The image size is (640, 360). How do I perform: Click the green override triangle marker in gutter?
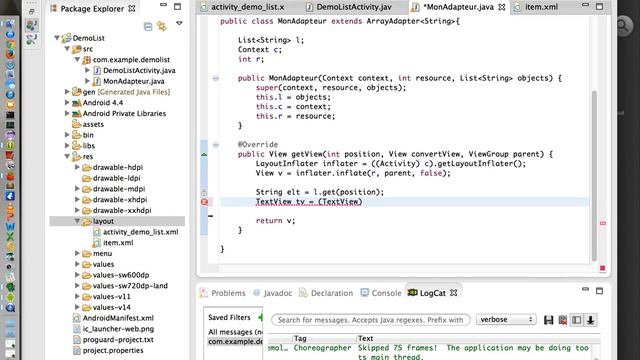(204, 155)
